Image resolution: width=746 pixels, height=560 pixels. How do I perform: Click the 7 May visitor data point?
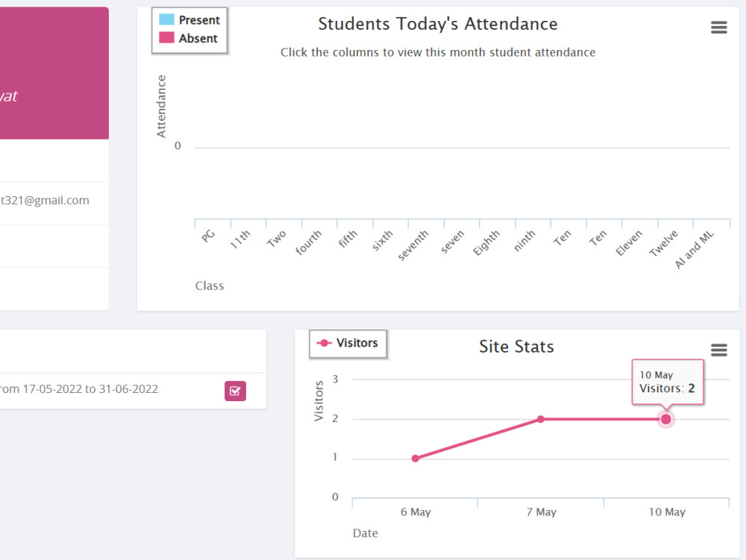pos(540,419)
